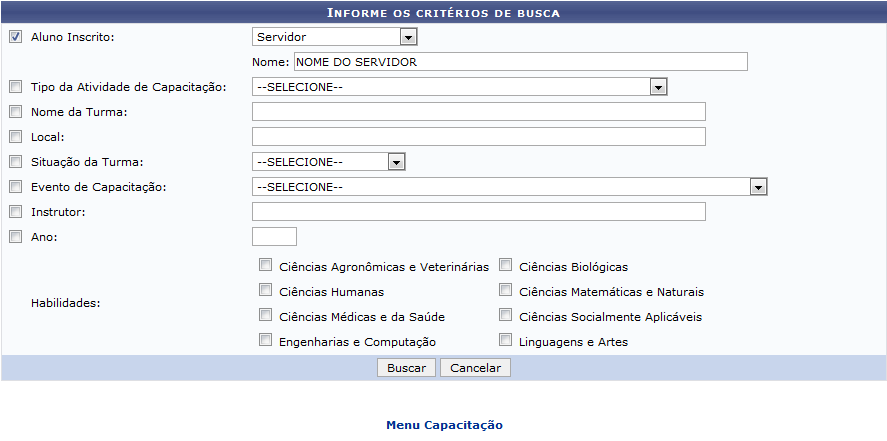Select the Ano input box

(x=274, y=236)
